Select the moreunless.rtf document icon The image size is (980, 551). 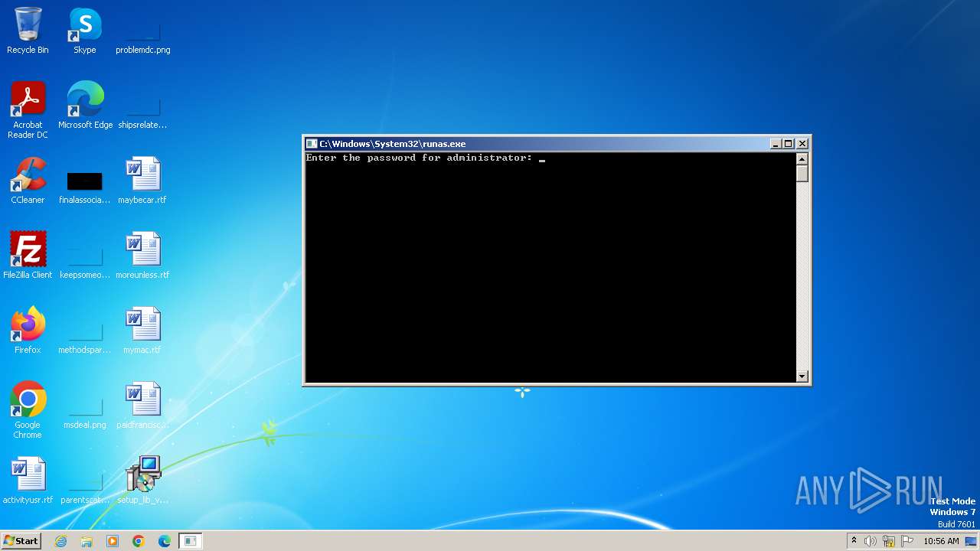click(142, 256)
